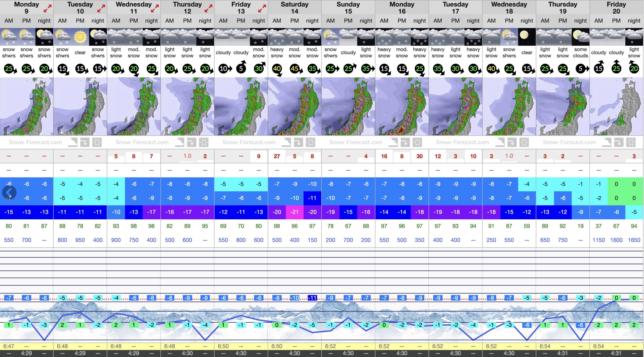The width and height of the screenshot is (644, 357).
Task: Click the 27 cm snowfall cell Saturday AM
Action: (x=277, y=156)
